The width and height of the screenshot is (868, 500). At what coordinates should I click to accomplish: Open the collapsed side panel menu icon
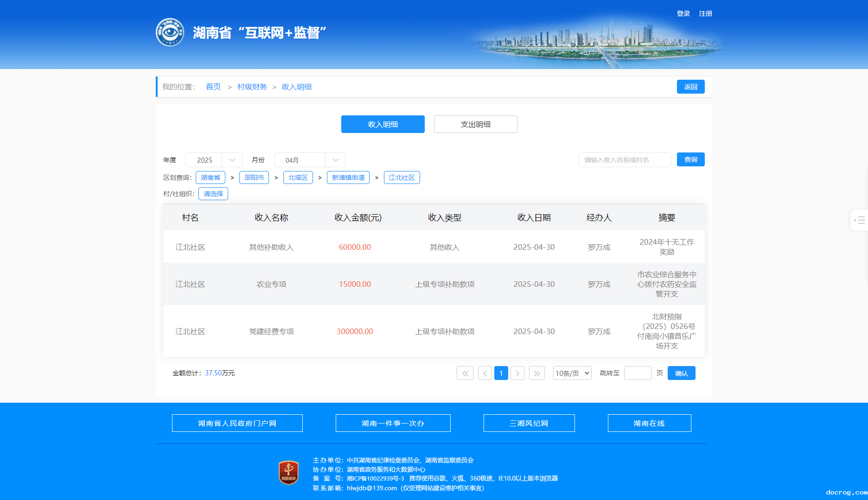click(859, 220)
